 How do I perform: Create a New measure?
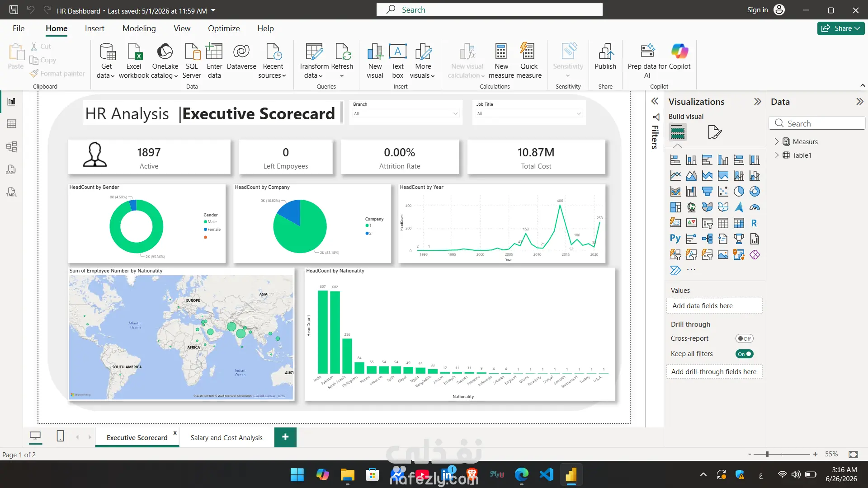(x=501, y=61)
